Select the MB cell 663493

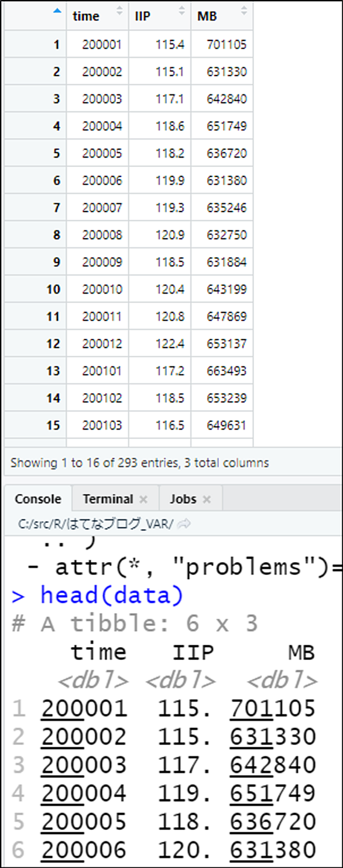(x=227, y=371)
